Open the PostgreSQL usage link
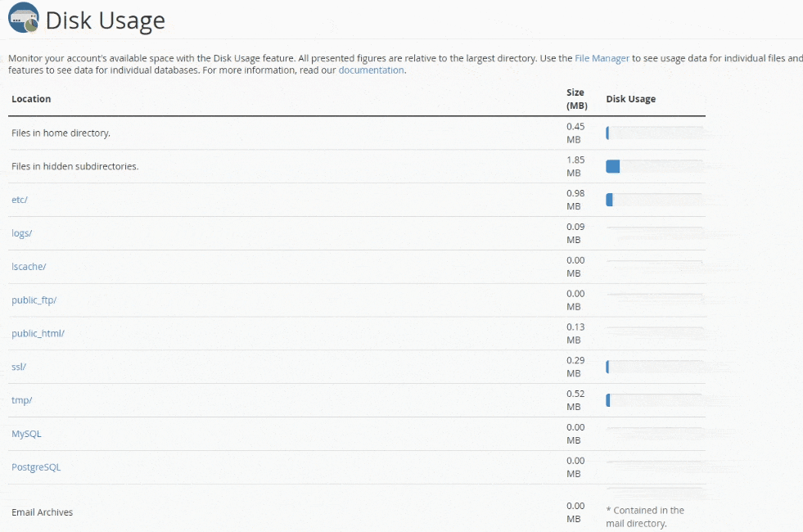 pos(36,467)
